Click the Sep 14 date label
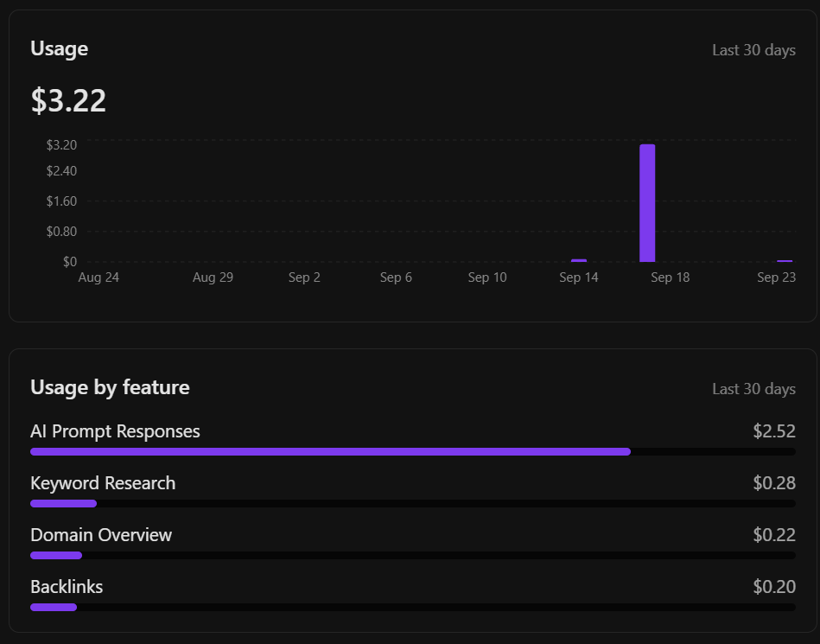This screenshot has width=820, height=644. tap(578, 277)
